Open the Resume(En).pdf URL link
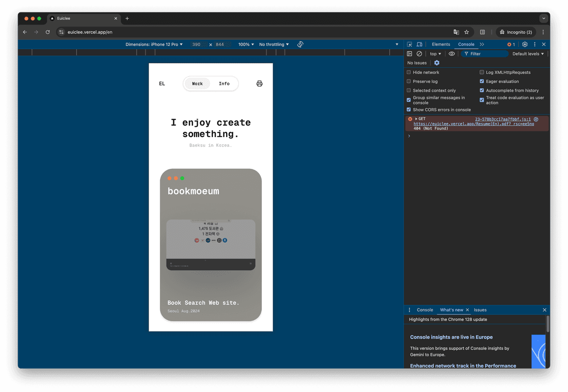568x392 pixels. coord(474,124)
